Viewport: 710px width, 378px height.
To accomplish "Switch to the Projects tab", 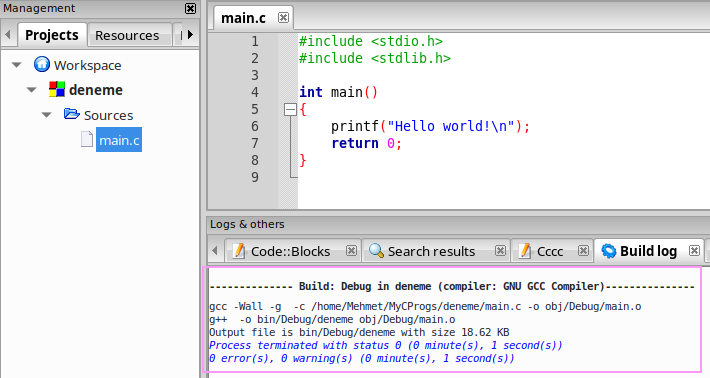I will point(52,35).
